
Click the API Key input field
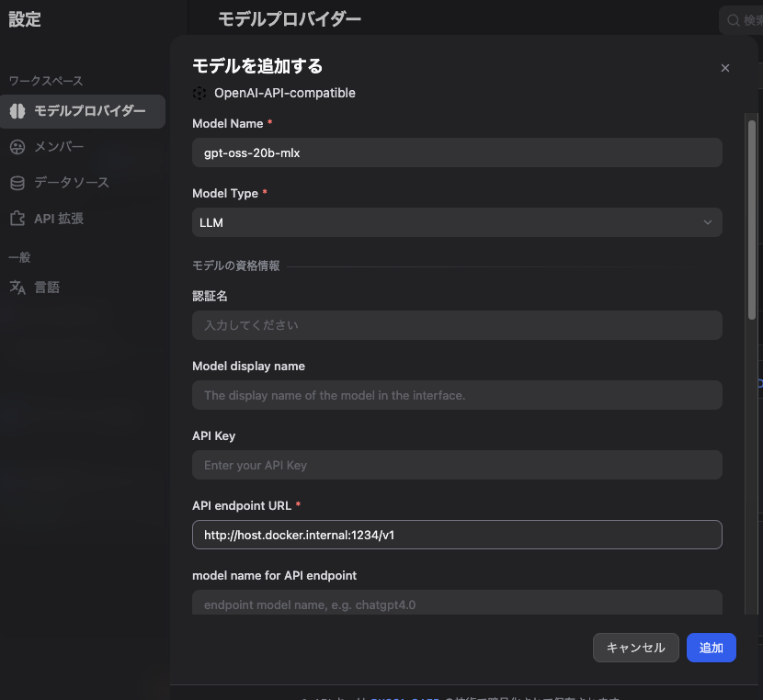457,465
